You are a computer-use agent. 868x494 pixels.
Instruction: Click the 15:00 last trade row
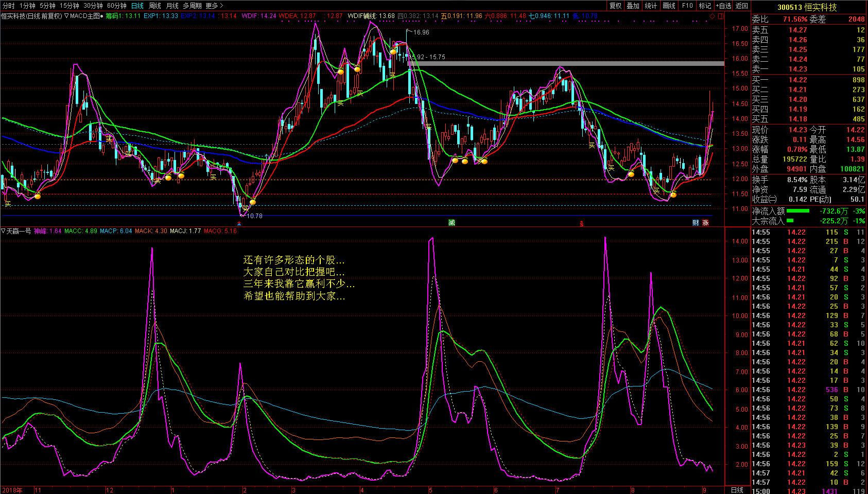coord(809,491)
